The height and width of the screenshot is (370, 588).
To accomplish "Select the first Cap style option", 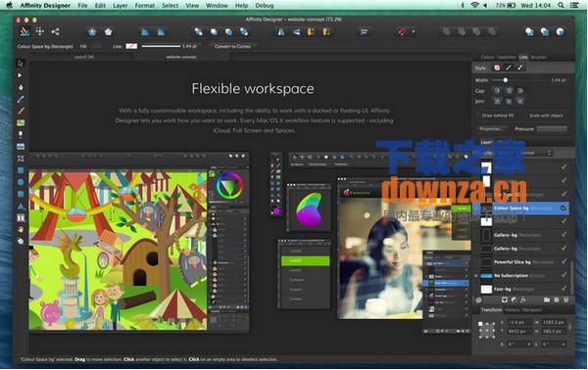I will click(497, 91).
